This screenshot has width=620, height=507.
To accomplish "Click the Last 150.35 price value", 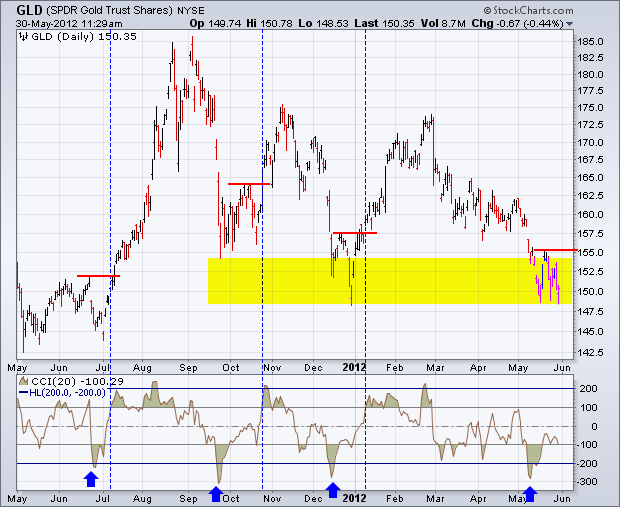I will pyautogui.click(x=384, y=24).
